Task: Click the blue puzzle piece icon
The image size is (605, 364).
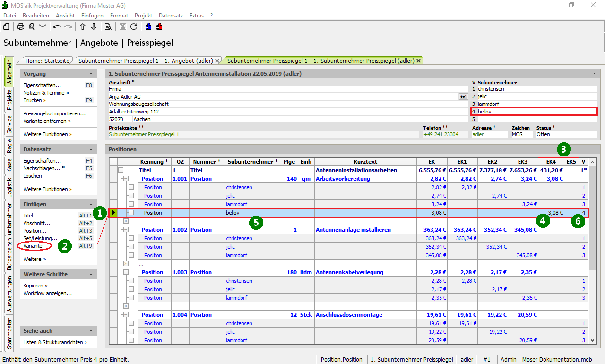Action: (x=148, y=26)
